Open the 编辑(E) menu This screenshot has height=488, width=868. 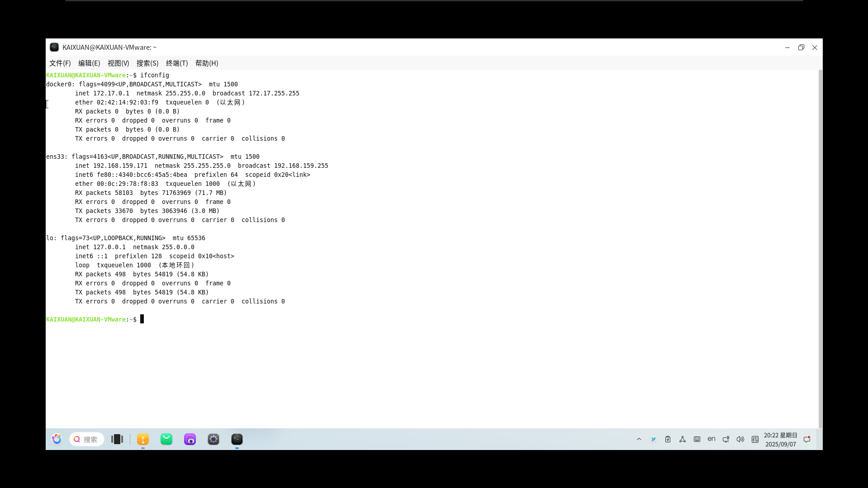click(89, 63)
